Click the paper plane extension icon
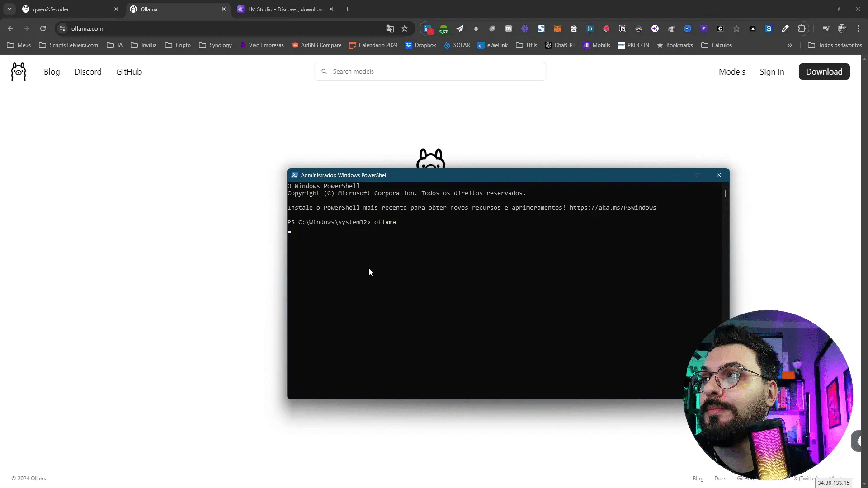 coord(460,28)
